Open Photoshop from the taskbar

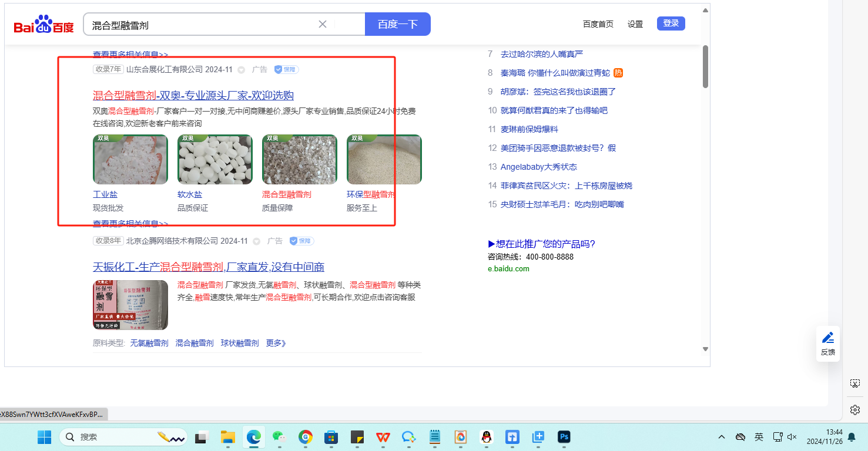564,437
